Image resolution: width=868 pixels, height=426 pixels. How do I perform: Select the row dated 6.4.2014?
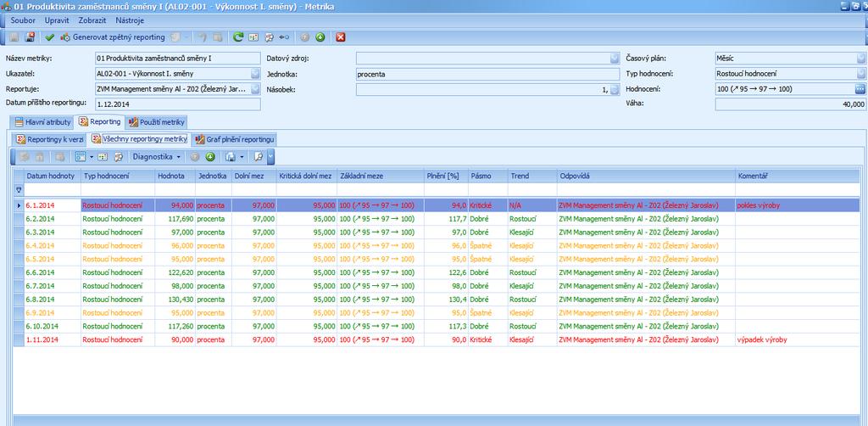(437, 245)
